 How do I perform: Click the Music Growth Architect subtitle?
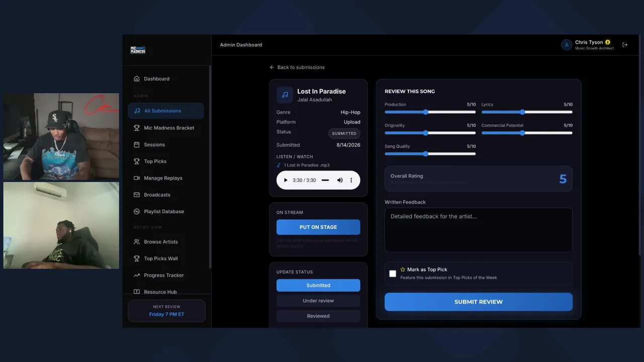tap(594, 49)
